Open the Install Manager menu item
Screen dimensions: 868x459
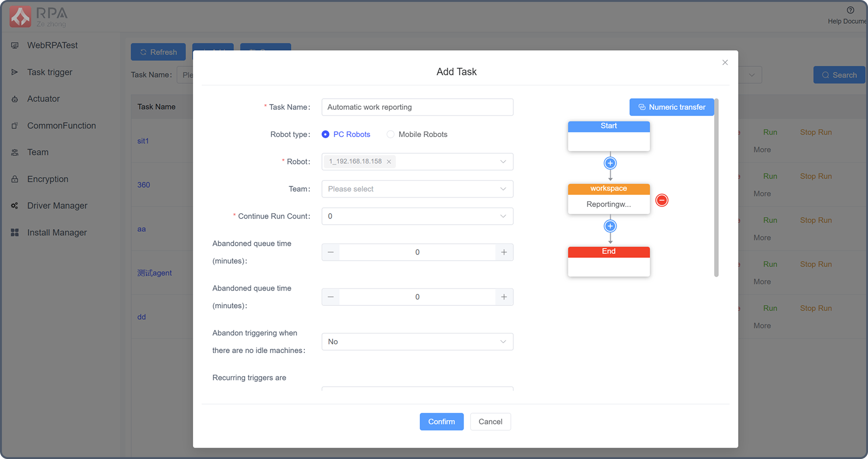point(57,232)
